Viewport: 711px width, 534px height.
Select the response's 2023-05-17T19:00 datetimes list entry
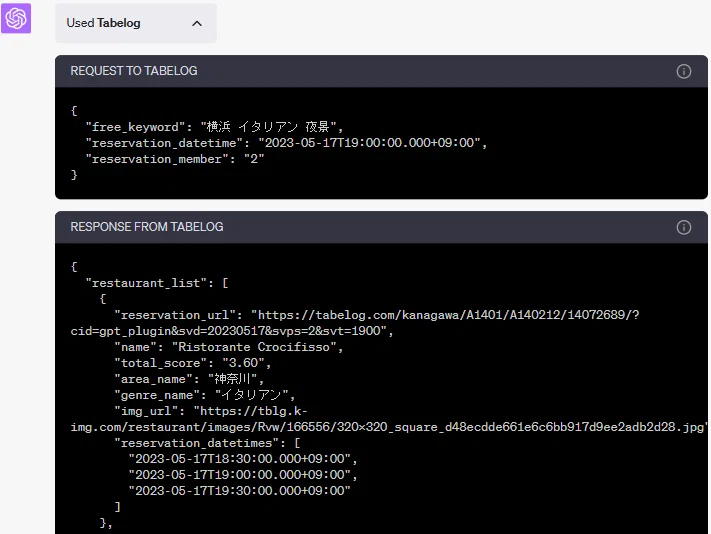pos(243,475)
